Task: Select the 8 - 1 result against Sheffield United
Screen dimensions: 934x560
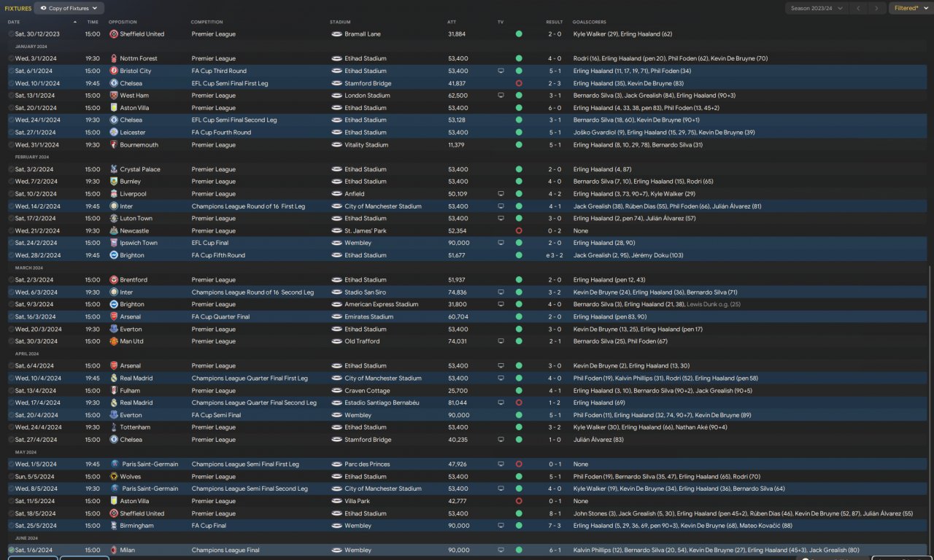Action: 555,513
